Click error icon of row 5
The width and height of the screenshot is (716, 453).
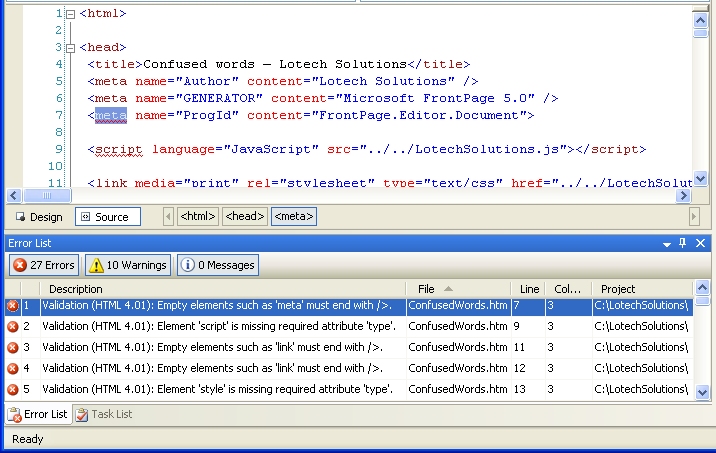click(x=13, y=390)
